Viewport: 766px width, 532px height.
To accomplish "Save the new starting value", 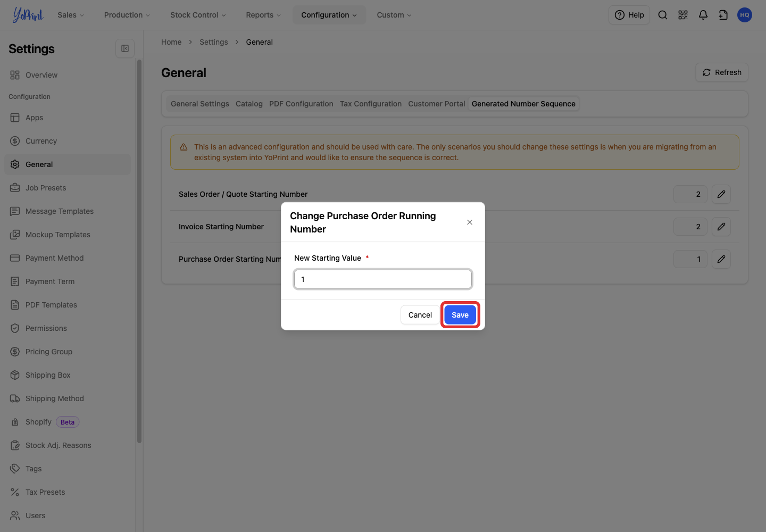I will tap(460, 315).
